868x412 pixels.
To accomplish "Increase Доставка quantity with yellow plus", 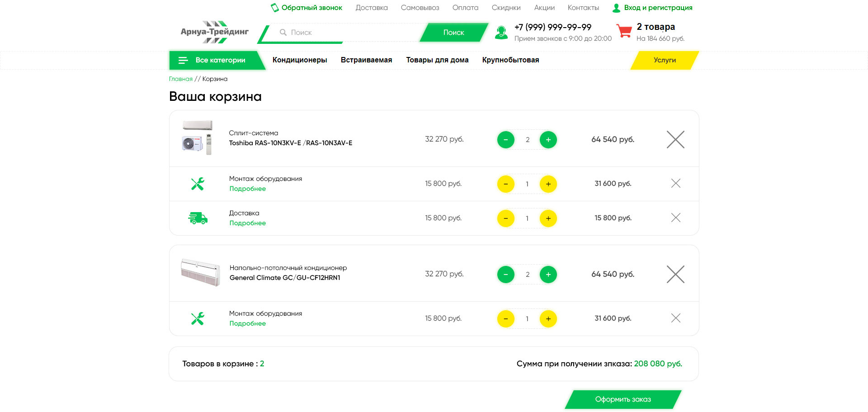I will (548, 218).
